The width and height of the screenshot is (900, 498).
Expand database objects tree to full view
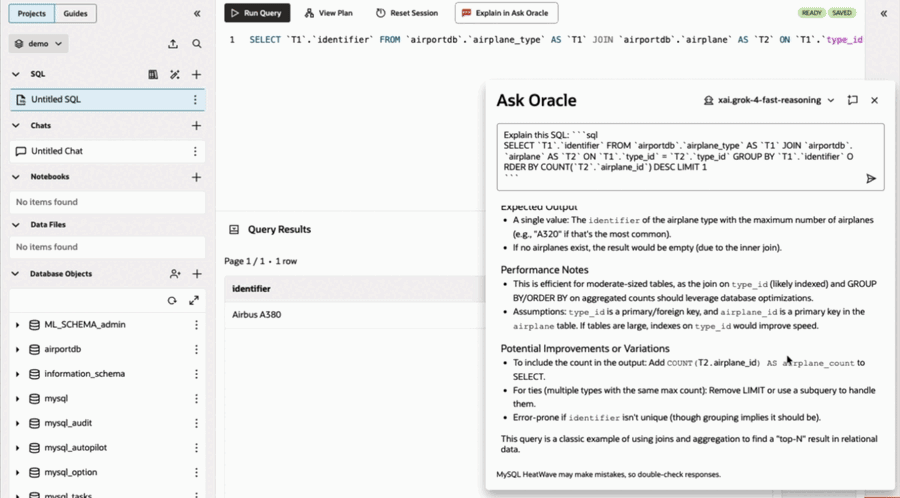[194, 301]
